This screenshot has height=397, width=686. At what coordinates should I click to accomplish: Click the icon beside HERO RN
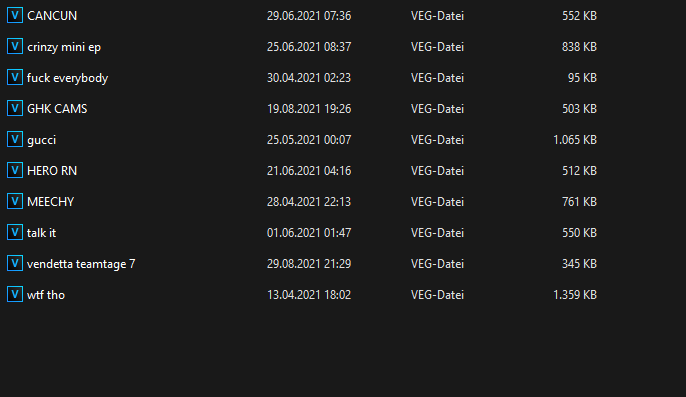[x=14, y=170]
